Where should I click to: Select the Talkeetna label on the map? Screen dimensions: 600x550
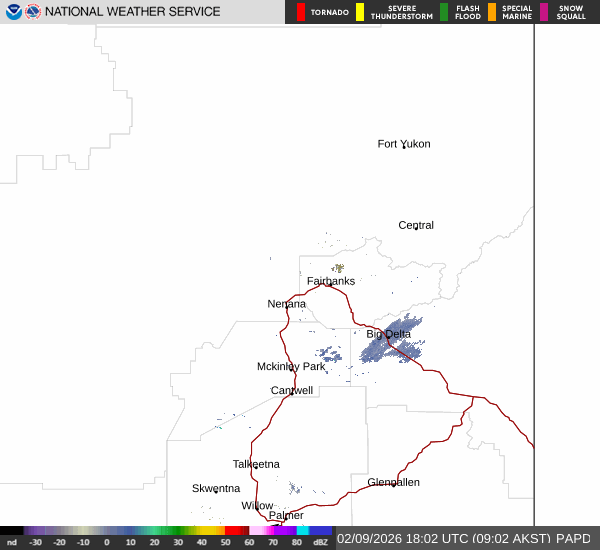coord(256,464)
